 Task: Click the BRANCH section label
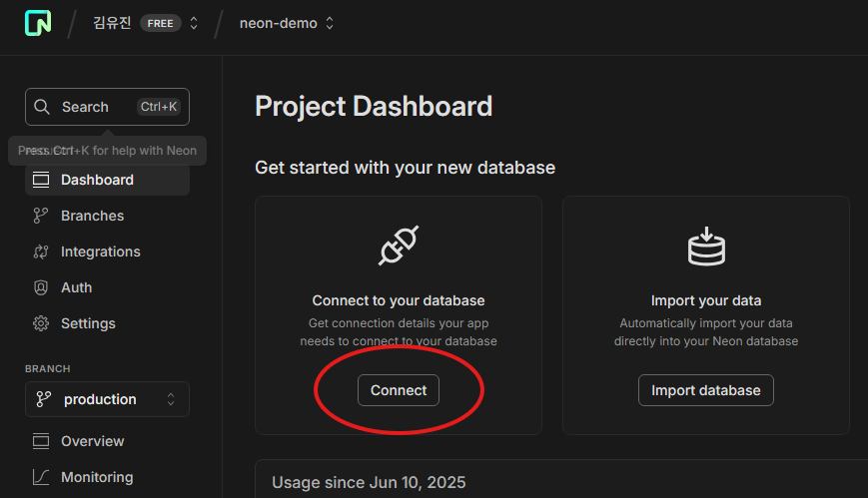tap(48, 368)
